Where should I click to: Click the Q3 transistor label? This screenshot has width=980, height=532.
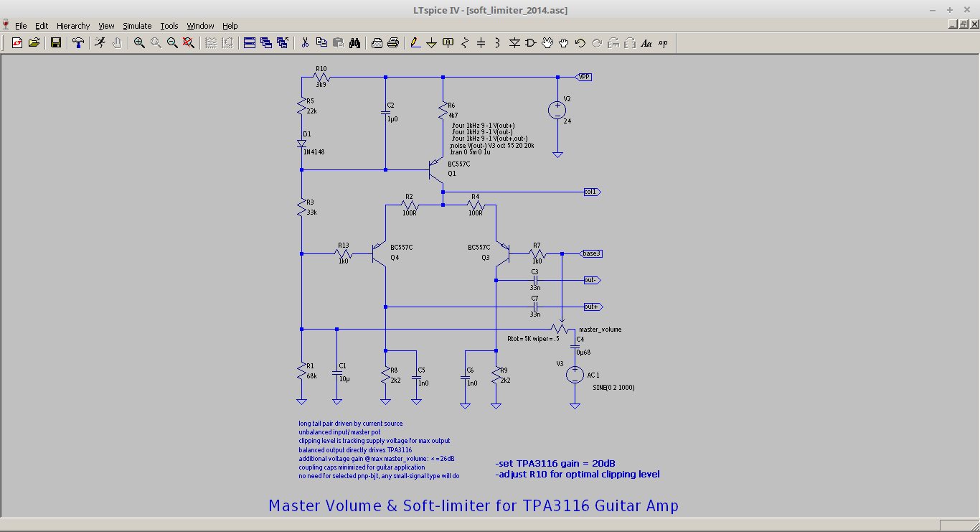pyautogui.click(x=486, y=257)
